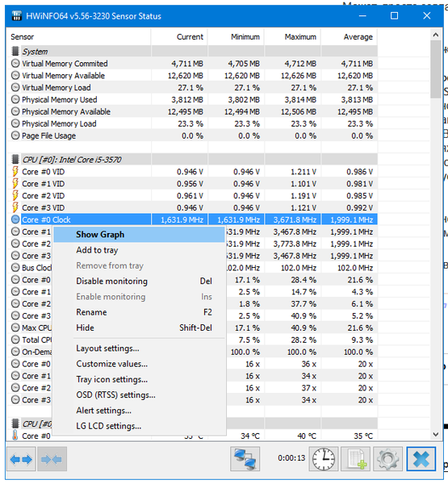Click lightning icon of Core #1 VID

point(15,183)
